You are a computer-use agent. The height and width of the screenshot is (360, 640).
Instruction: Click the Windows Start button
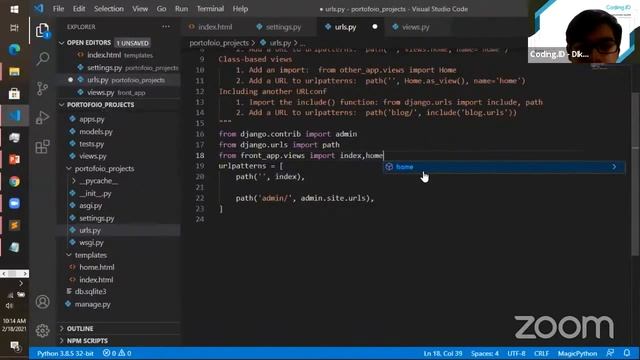14,9
